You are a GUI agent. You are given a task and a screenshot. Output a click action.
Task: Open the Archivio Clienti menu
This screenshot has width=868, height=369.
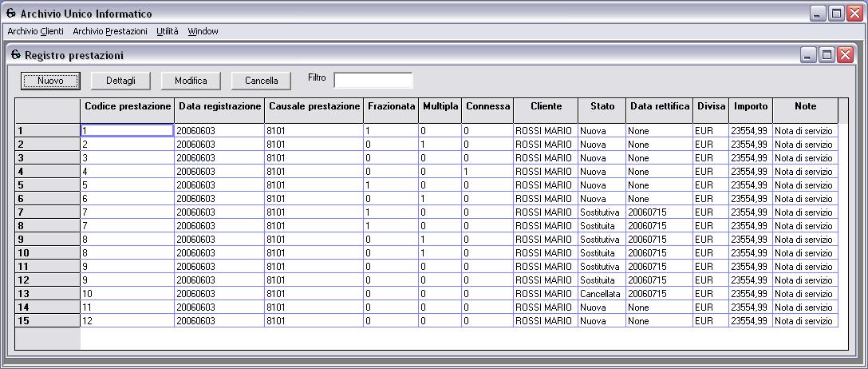[35, 31]
